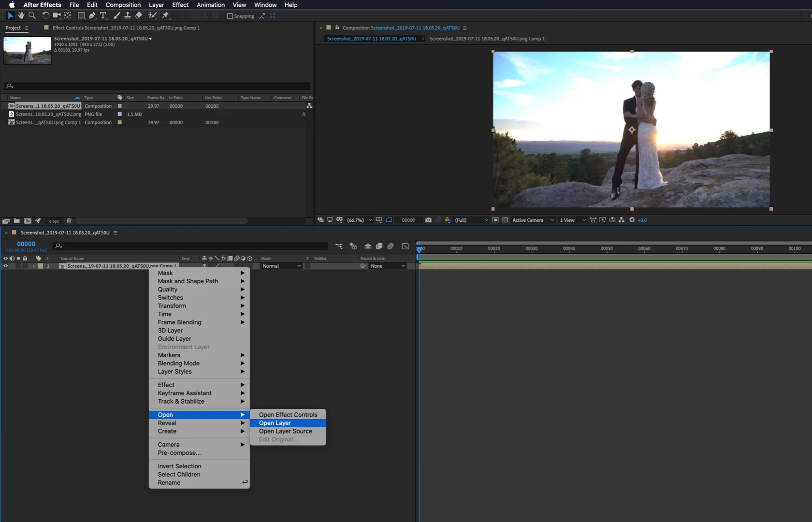Click the +0.0 exposure value
Image resolution: width=812 pixels, height=522 pixels.
[x=642, y=220]
